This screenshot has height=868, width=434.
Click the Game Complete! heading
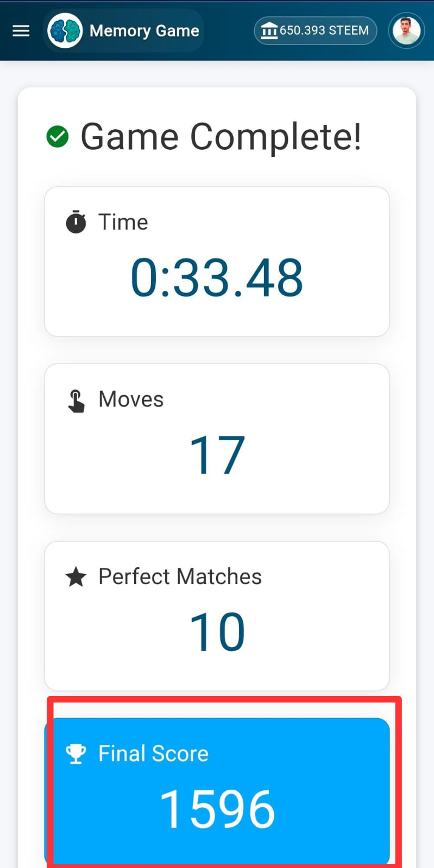pyautogui.click(x=221, y=136)
